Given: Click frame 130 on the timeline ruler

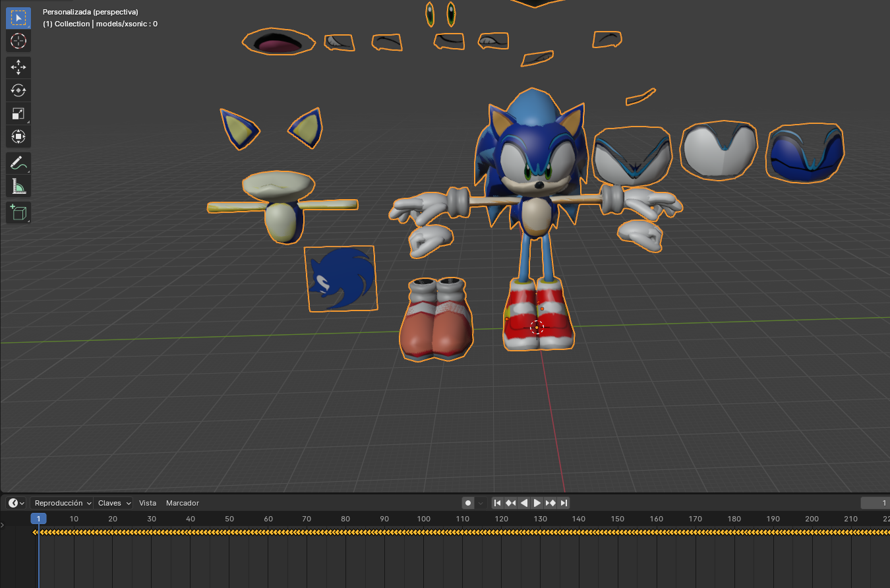Looking at the screenshot, I should click(541, 519).
